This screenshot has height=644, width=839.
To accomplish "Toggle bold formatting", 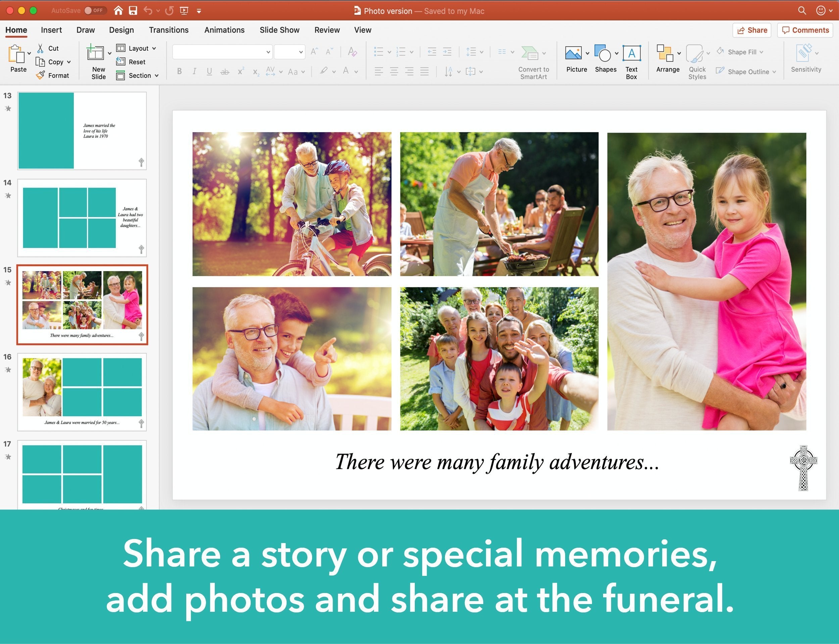I will click(x=179, y=71).
